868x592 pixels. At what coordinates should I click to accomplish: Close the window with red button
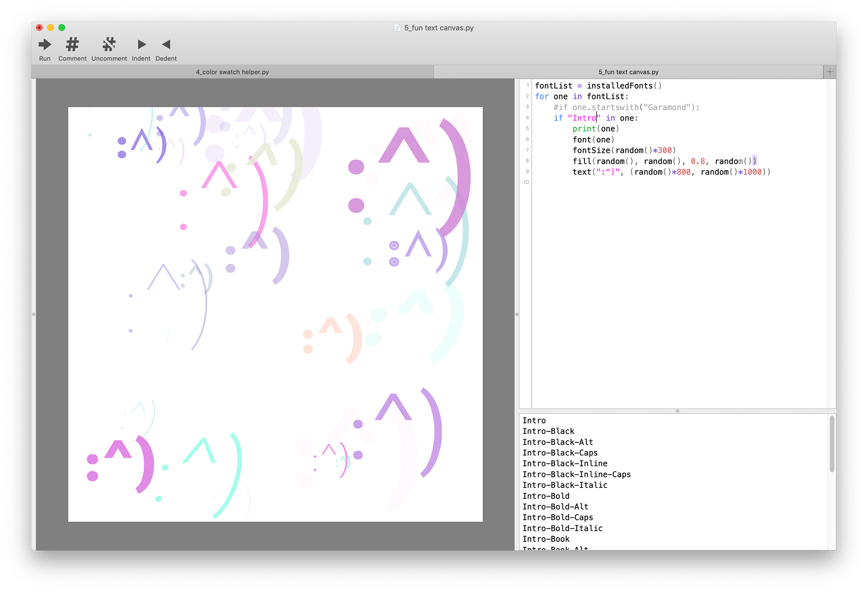point(39,28)
